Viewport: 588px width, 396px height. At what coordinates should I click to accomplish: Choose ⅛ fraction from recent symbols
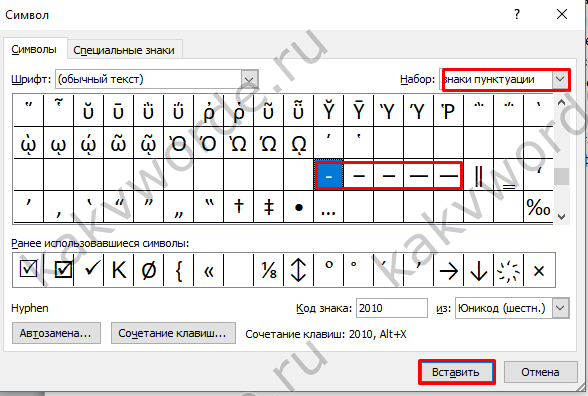pyautogui.click(x=268, y=270)
